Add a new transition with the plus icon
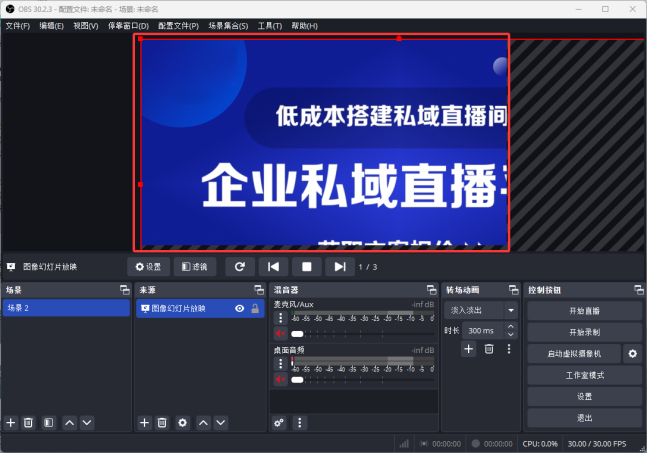The image size is (648, 453). (x=468, y=349)
